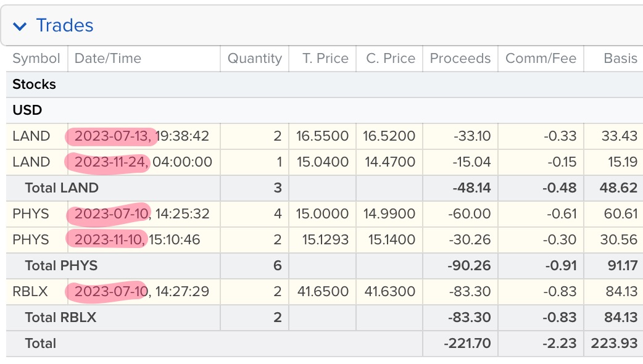Click the USD currency group row
This screenshot has height=364, width=643.
pyautogui.click(x=325, y=110)
